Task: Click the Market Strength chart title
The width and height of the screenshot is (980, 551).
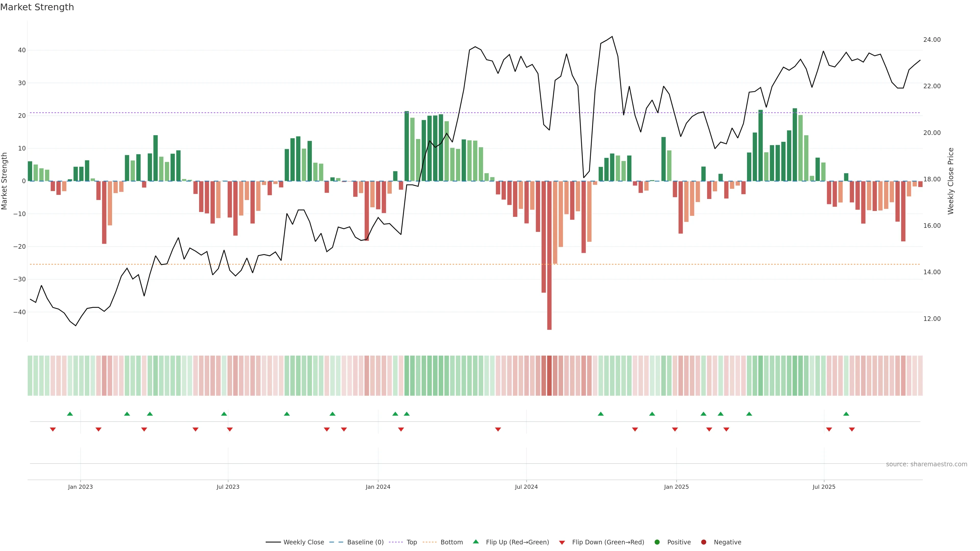Action: click(x=37, y=7)
